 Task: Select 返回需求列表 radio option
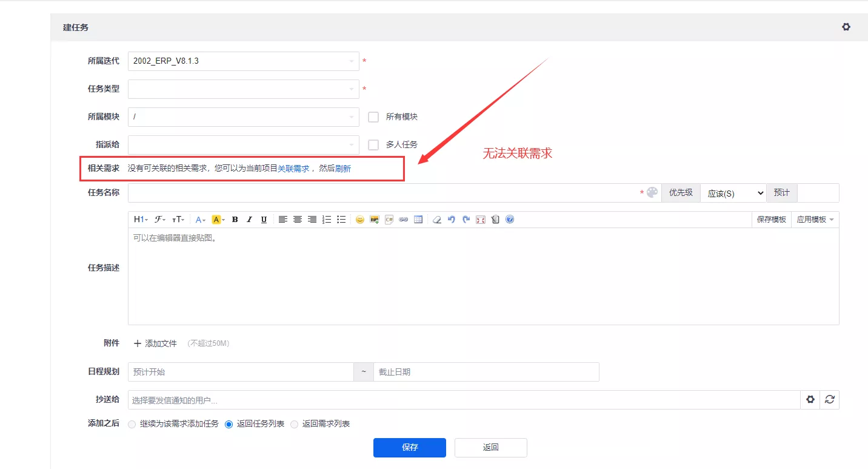pos(295,424)
